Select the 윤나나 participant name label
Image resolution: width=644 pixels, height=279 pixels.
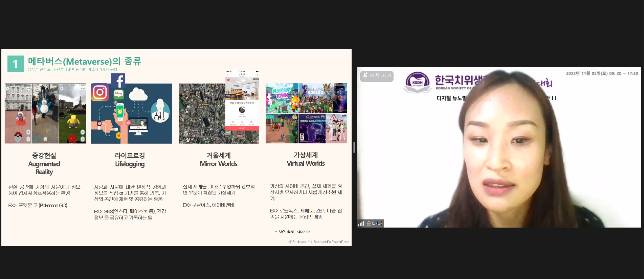[374, 224]
